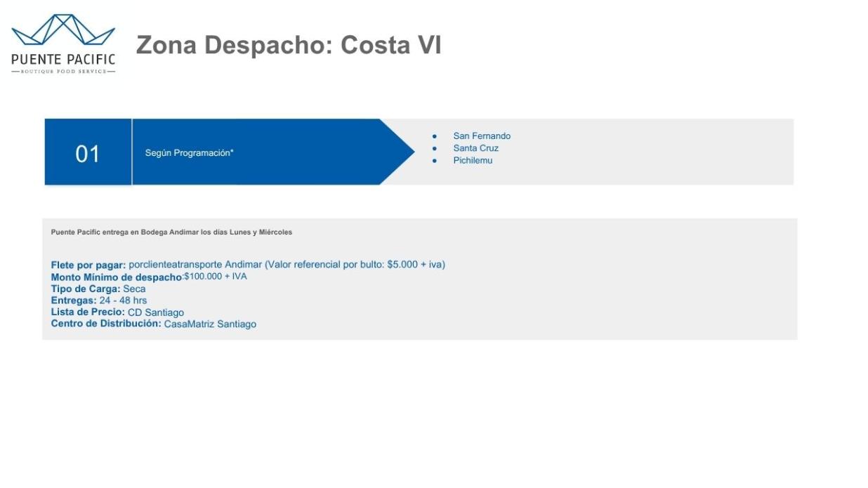Screen dimensions: 868x488
Task: Click the Entregas: 24 - 48 hrs line
Action: point(99,301)
